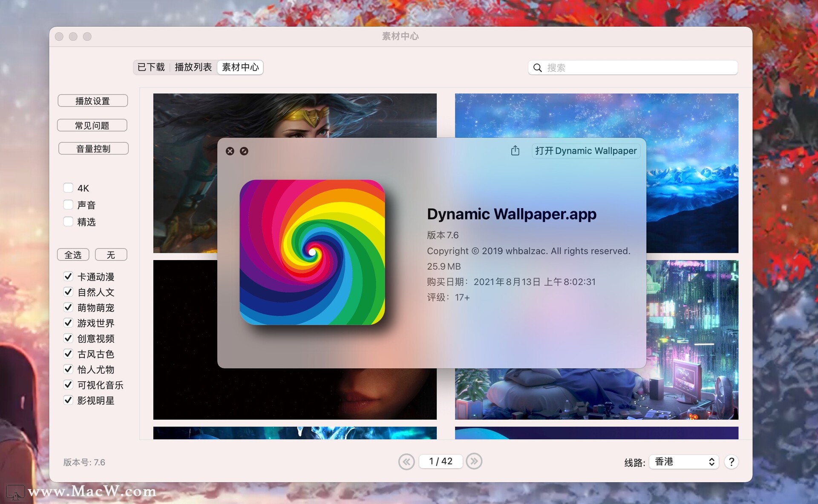The image size is (818, 504).
Task: Switch to the 已下载 tab
Action: pos(151,67)
